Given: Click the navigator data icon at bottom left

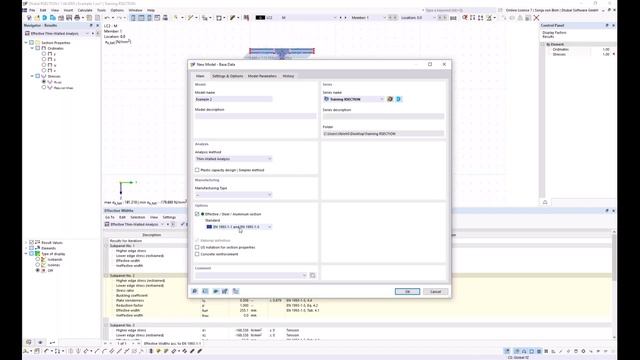Looking at the screenshot, I should [29, 342].
